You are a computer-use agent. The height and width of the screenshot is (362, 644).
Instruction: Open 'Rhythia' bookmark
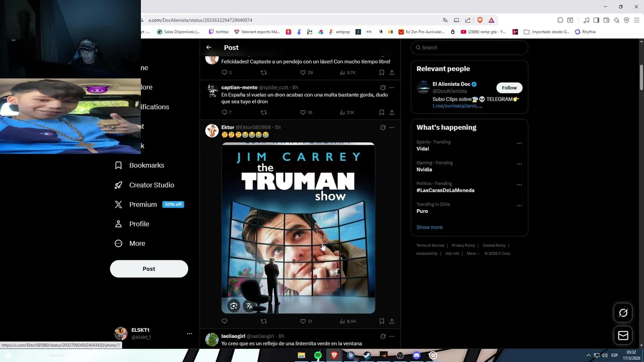pyautogui.click(x=585, y=32)
